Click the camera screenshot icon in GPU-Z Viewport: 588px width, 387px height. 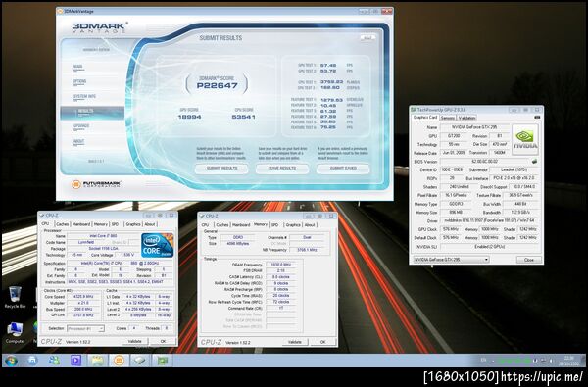(x=537, y=118)
